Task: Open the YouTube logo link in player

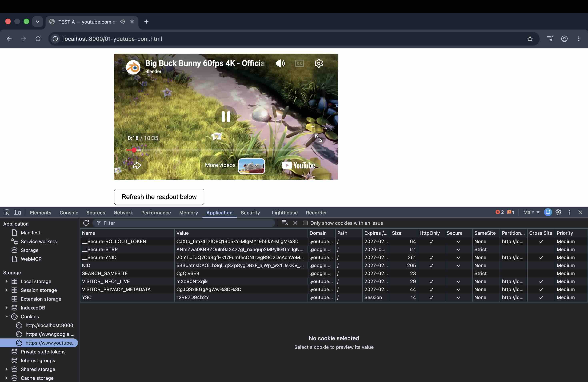Action: click(298, 165)
